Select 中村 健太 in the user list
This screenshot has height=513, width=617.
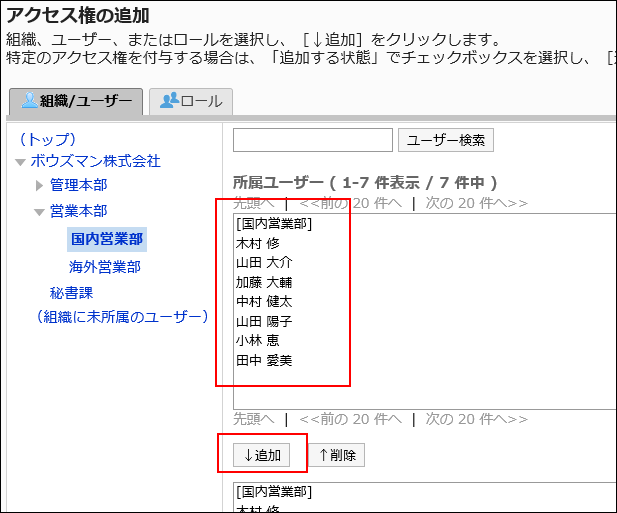click(264, 302)
